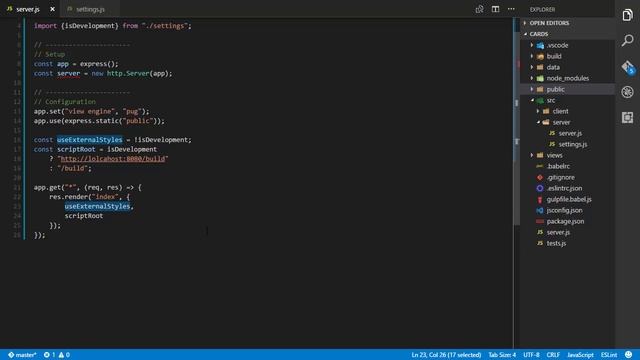Click the "./settings" import string

[165, 26]
